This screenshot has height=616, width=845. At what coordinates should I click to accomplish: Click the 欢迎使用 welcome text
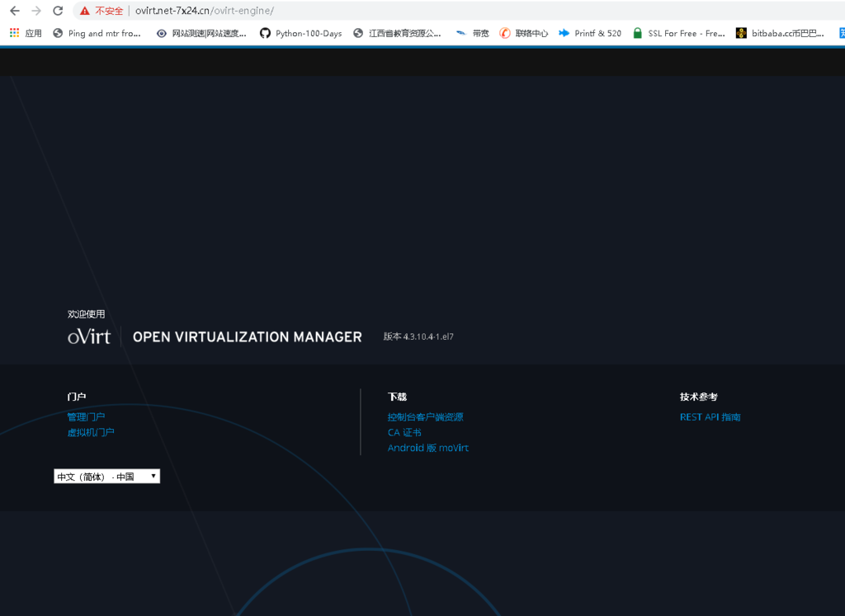[x=86, y=314]
